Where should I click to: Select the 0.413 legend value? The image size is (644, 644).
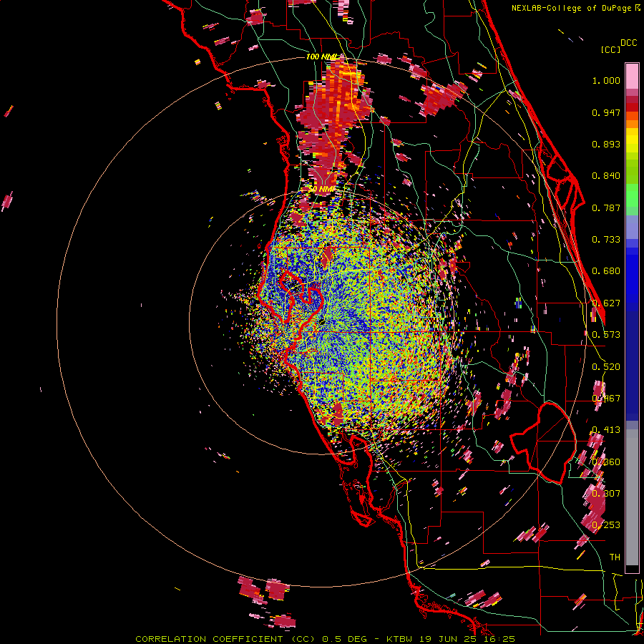click(606, 430)
